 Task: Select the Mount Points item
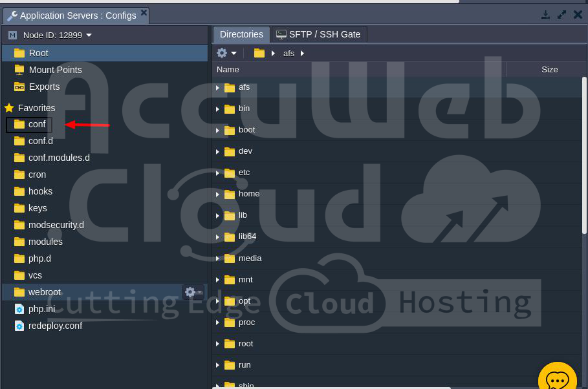pos(55,70)
